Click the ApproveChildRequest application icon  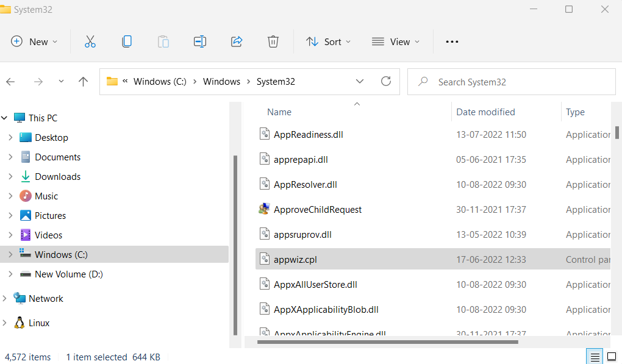(264, 209)
